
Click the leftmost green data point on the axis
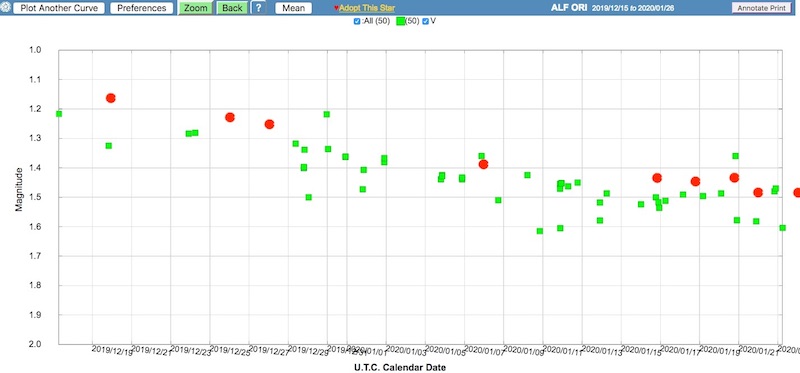(59, 114)
